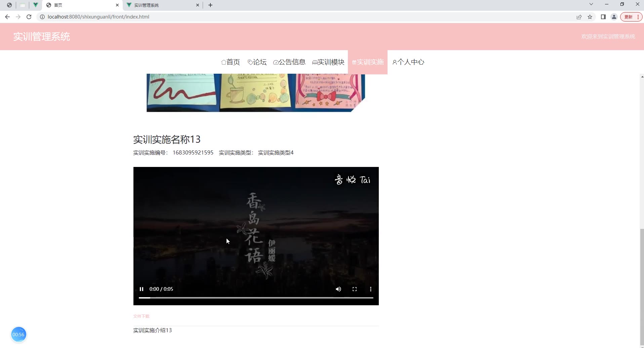Click the red 更新 update button
The image size is (644, 348).
point(631,17)
